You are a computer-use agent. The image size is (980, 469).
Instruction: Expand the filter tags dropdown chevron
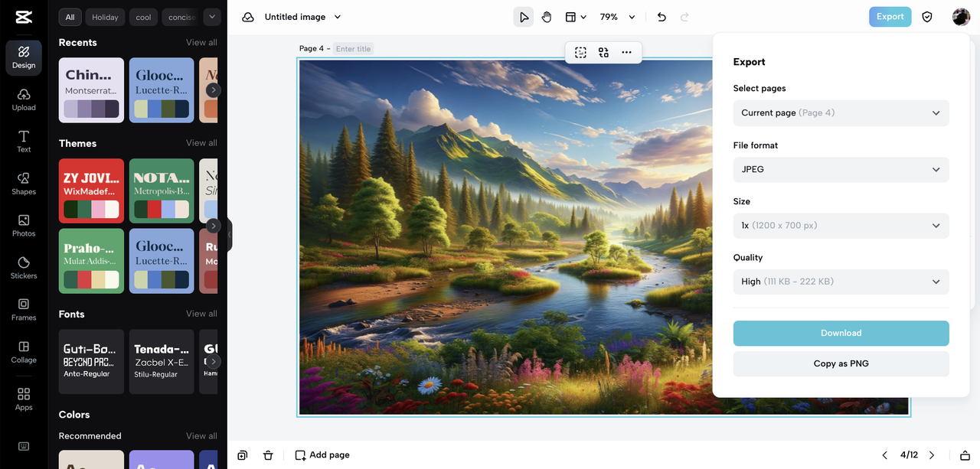click(x=212, y=17)
